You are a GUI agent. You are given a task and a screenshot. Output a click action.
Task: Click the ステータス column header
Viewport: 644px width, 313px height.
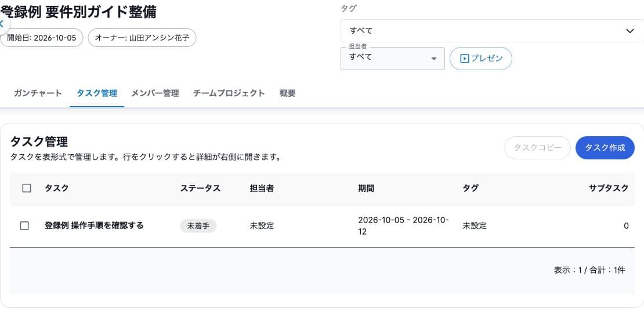[200, 188]
